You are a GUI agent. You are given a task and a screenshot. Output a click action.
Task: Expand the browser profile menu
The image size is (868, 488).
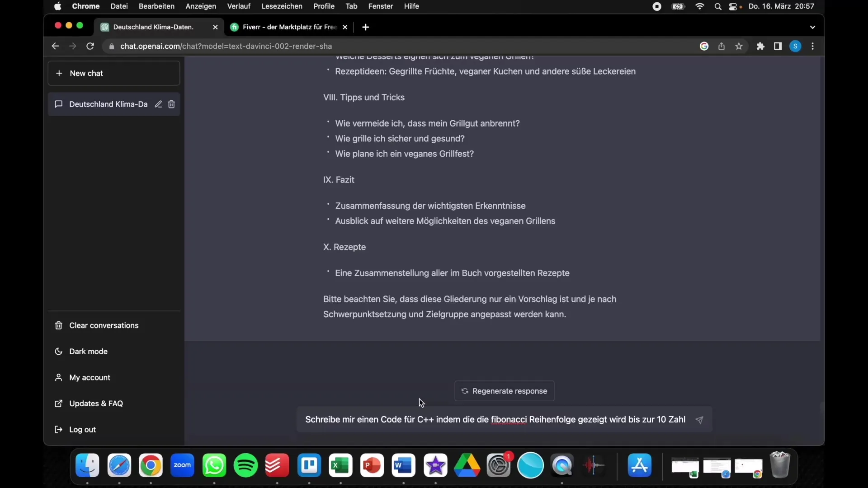tap(795, 46)
